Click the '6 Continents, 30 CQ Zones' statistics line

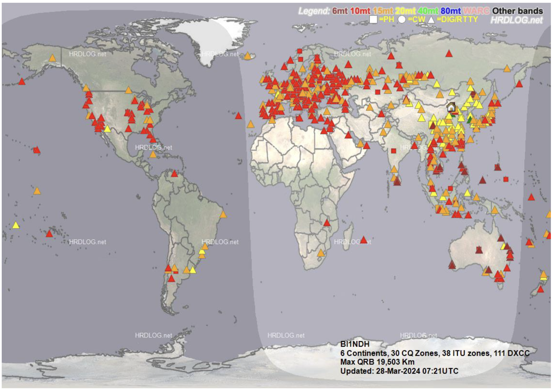coord(435,353)
